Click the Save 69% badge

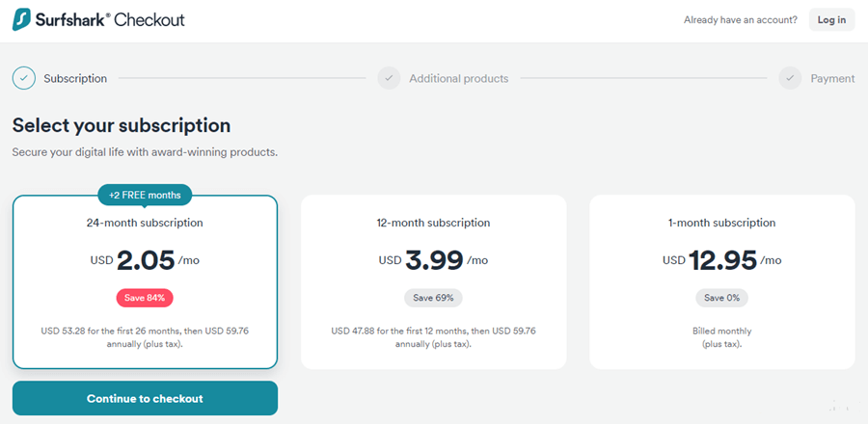(x=433, y=298)
